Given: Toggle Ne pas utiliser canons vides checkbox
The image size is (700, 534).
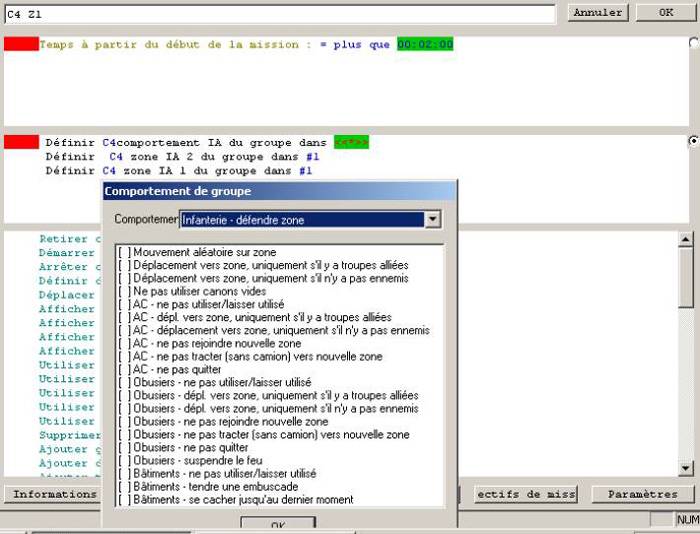Looking at the screenshot, I should click(124, 292).
